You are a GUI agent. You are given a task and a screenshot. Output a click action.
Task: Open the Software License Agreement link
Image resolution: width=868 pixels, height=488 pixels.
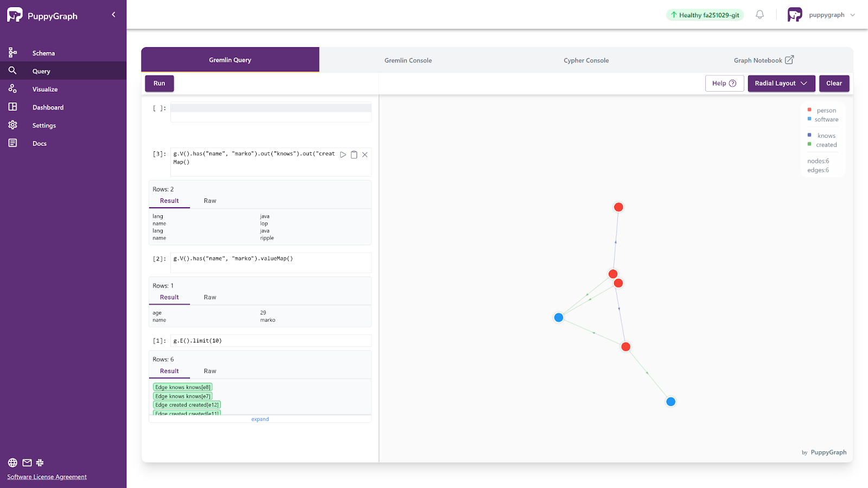pyautogui.click(x=47, y=477)
